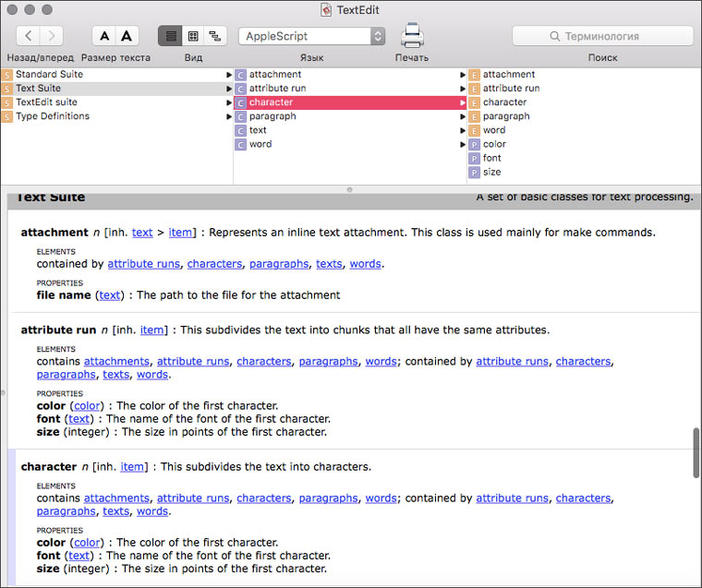The image size is (702, 588).
Task: Click the close window button
Action: coord(12,9)
